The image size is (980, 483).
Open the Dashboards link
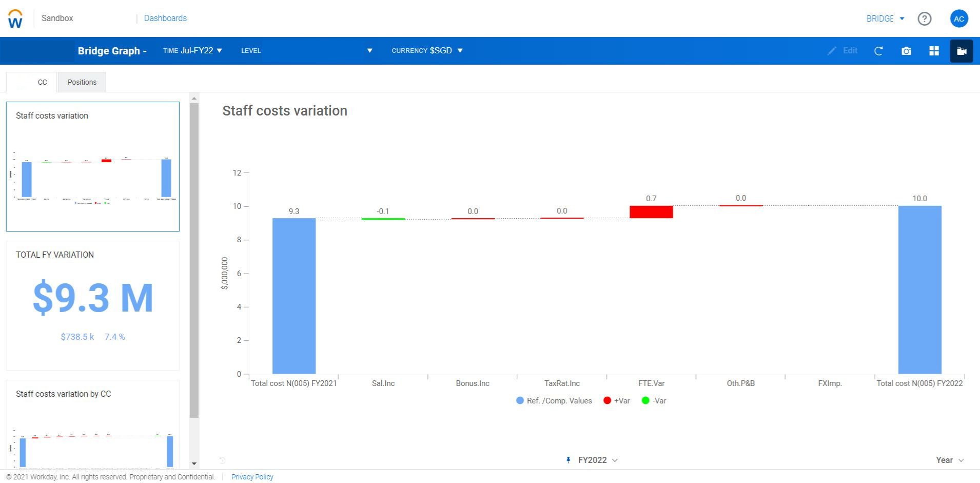pos(165,18)
